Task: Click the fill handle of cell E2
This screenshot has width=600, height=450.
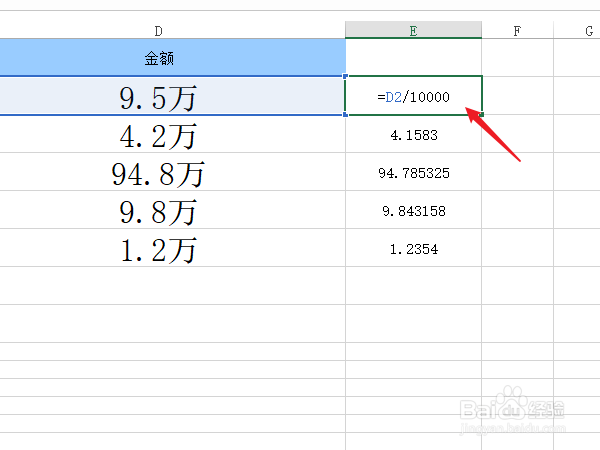Action: pos(481,114)
